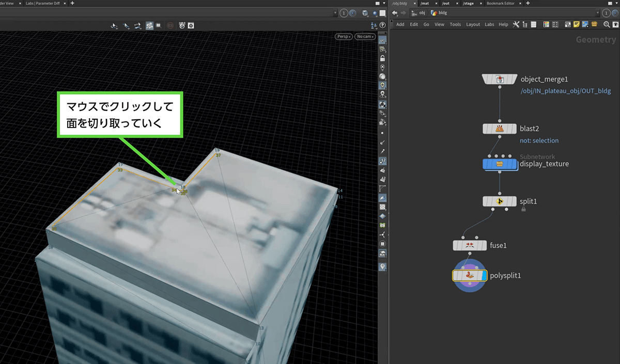Click the split1 node
This screenshot has height=364, width=620.
pyautogui.click(x=500, y=201)
